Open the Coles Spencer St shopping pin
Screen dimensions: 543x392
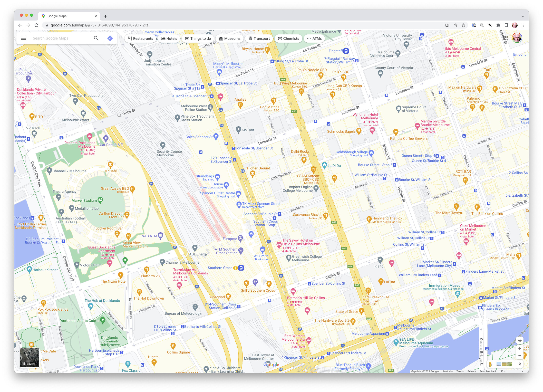[216, 136]
